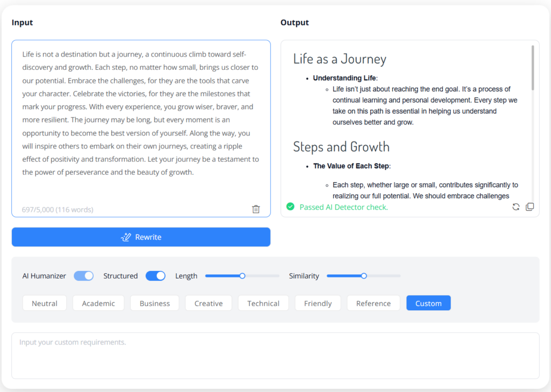
Task: Copy output using the copy icon
Action: (x=529, y=207)
